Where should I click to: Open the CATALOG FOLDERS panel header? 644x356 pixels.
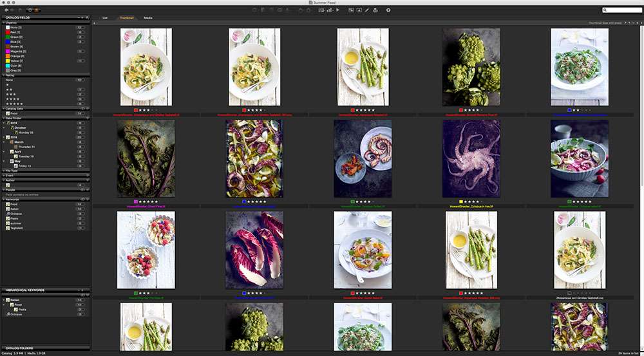pyautogui.click(x=45, y=348)
